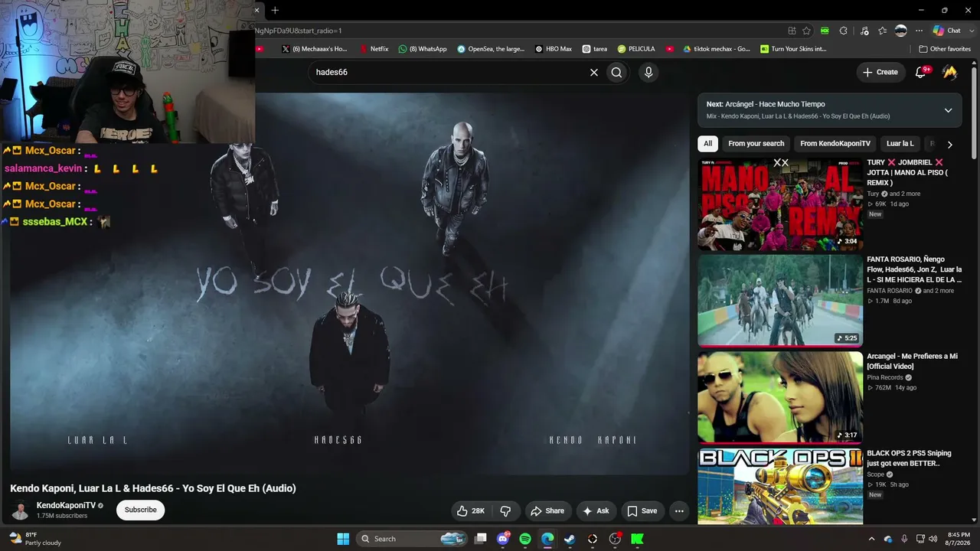This screenshot has height=551, width=980.
Task: Select the From your search chip
Action: pyautogui.click(x=756, y=144)
